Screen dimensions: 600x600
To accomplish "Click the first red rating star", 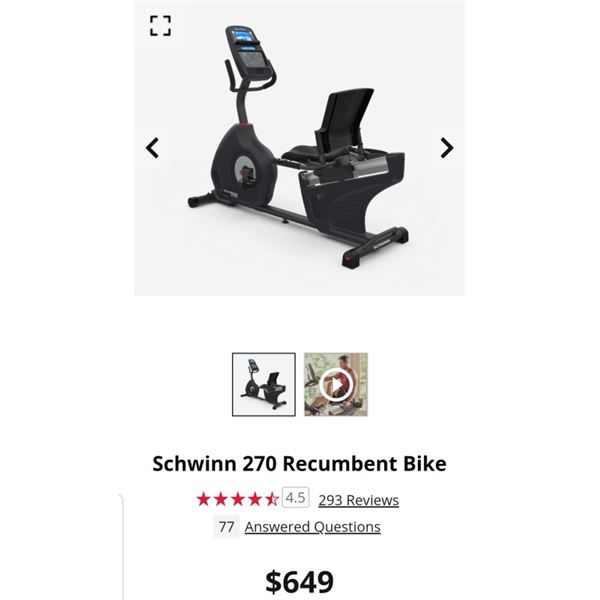I will tap(204, 499).
